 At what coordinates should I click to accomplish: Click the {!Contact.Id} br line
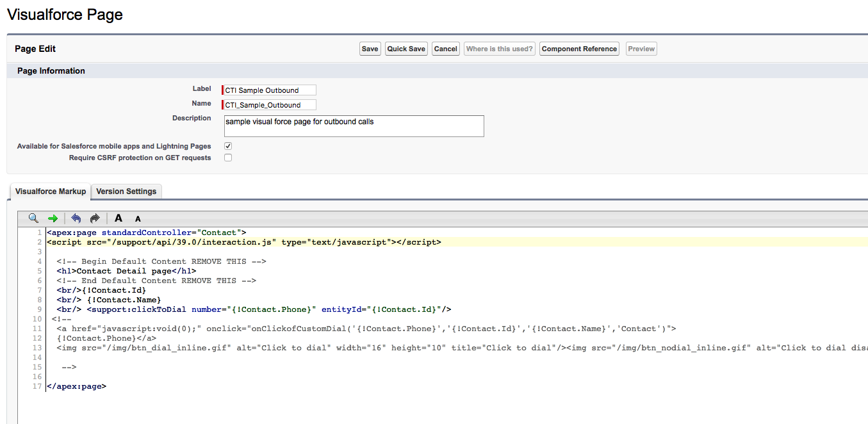[101, 290]
